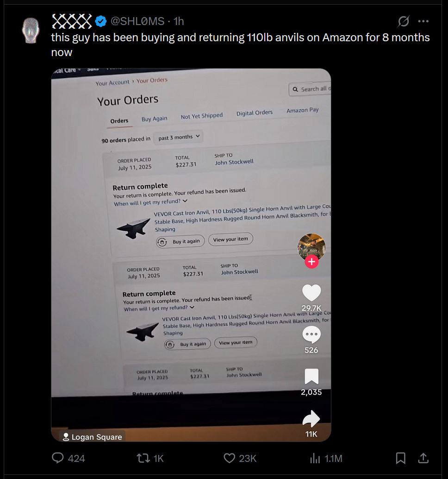
Task: Open the three-dot more options menu
Action: point(423,21)
